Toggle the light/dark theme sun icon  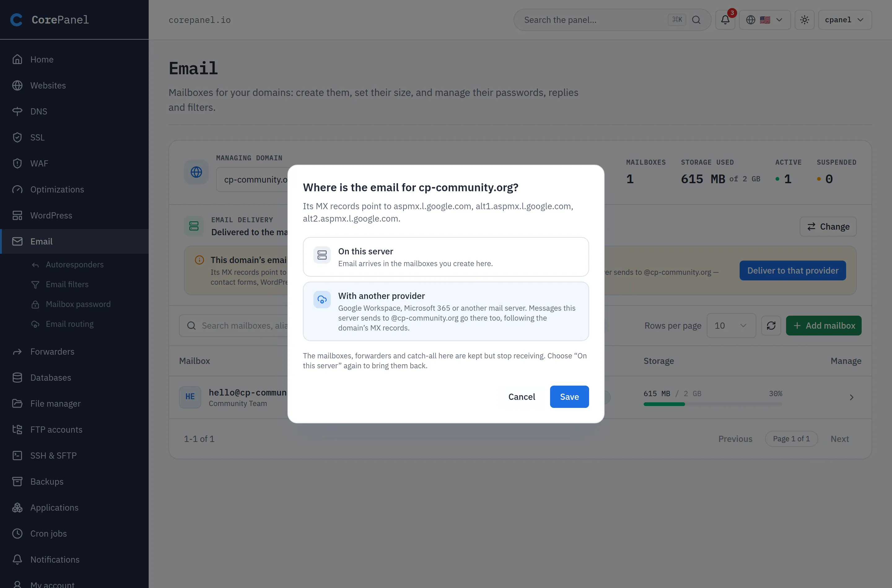pos(804,20)
